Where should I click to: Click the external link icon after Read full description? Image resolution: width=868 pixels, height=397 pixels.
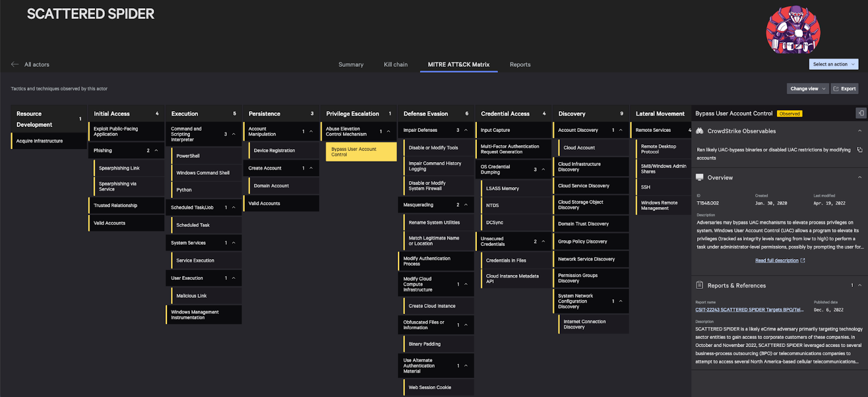[803, 261]
